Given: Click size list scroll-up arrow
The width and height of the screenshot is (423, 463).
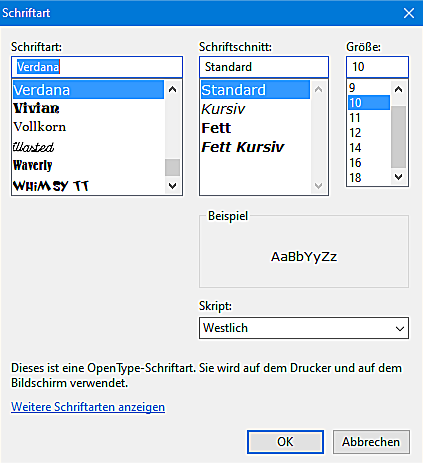Looking at the screenshot, I should tap(398, 89).
